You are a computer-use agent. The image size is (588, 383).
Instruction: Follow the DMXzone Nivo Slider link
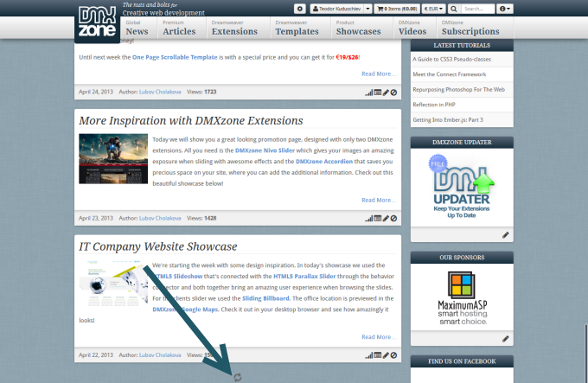265,150
